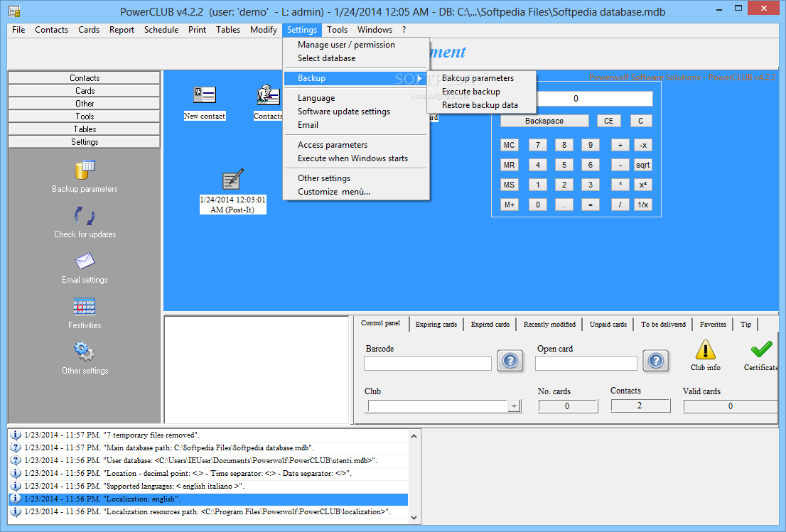786x532 pixels.
Task: Click the Barcode help question icon
Action: point(510,361)
